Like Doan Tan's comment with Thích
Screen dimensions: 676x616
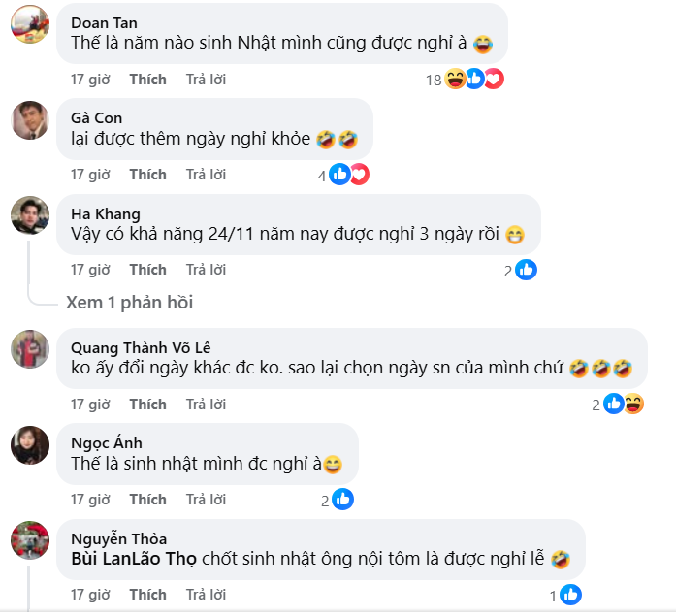pyautogui.click(x=147, y=80)
